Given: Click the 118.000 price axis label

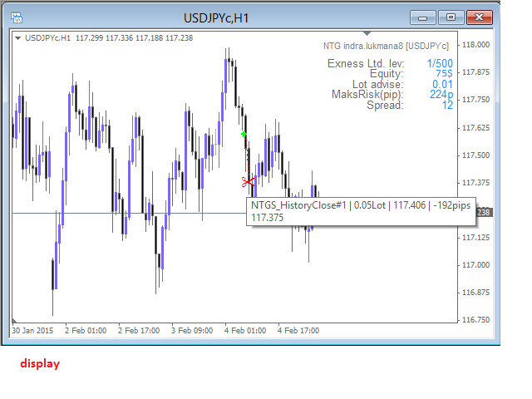Looking at the screenshot, I should 475,45.
